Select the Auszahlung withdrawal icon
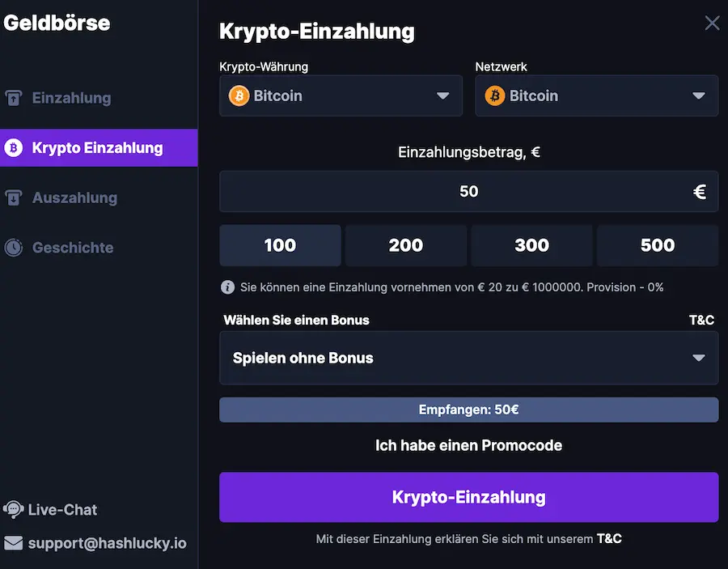The height and width of the screenshot is (569, 728). (x=13, y=197)
